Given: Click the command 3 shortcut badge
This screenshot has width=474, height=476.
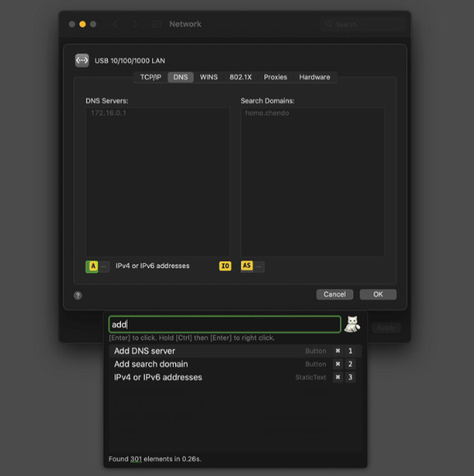Looking at the screenshot, I should coord(344,377).
